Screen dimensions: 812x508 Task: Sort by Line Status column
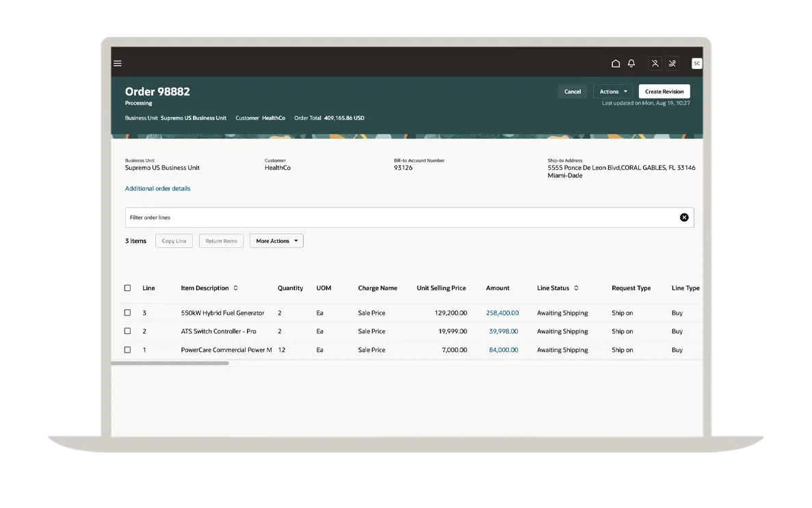[576, 288]
